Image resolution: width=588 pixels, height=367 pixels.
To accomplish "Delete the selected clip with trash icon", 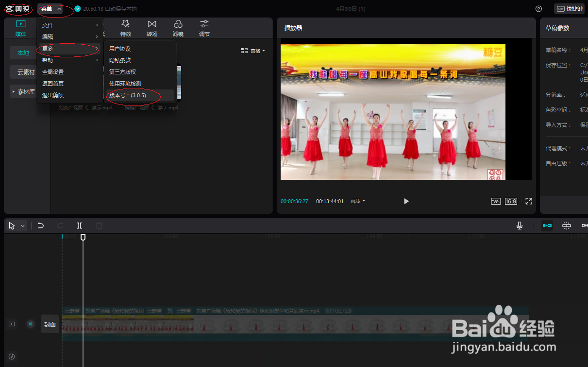I will pyautogui.click(x=99, y=226).
